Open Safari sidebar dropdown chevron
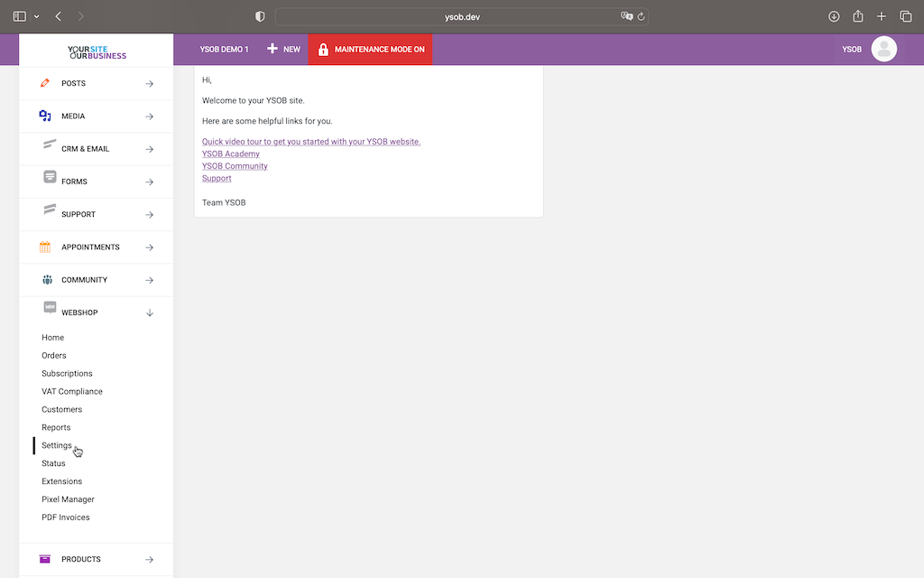The height and width of the screenshot is (578, 924). [x=36, y=16]
